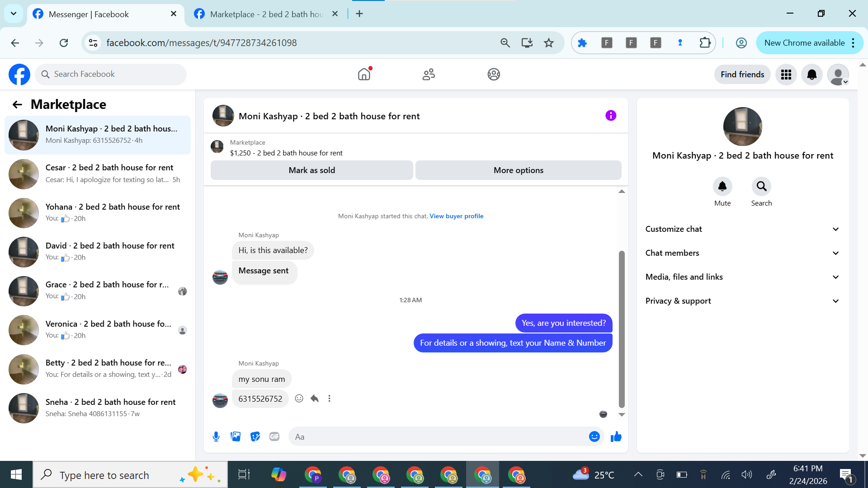868x488 pixels.
Task: Expand the Customize chat section
Action: [742, 229]
